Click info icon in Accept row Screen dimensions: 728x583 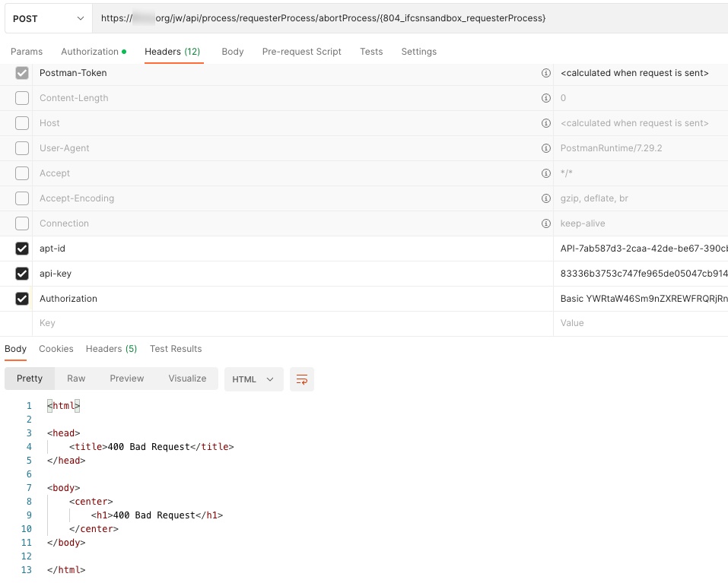coord(545,173)
